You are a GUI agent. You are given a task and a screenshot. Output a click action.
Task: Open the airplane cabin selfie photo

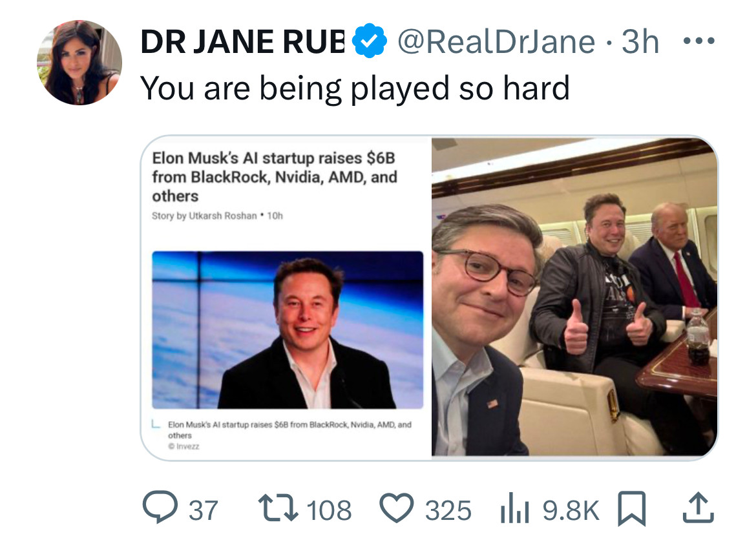click(x=574, y=298)
